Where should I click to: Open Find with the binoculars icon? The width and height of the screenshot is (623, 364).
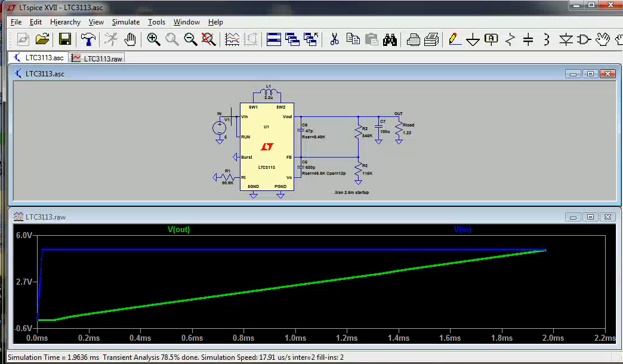(x=390, y=39)
